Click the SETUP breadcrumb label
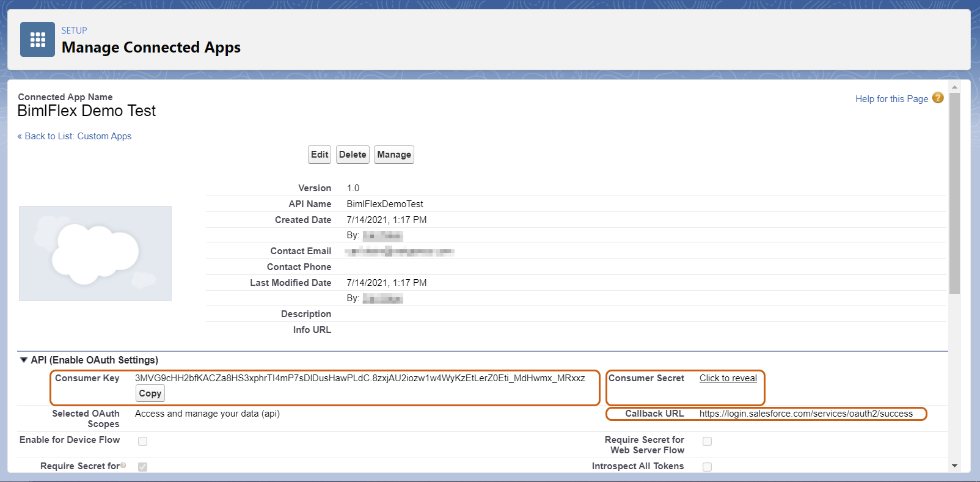This screenshot has width=980, height=482. click(x=74, y=30)
